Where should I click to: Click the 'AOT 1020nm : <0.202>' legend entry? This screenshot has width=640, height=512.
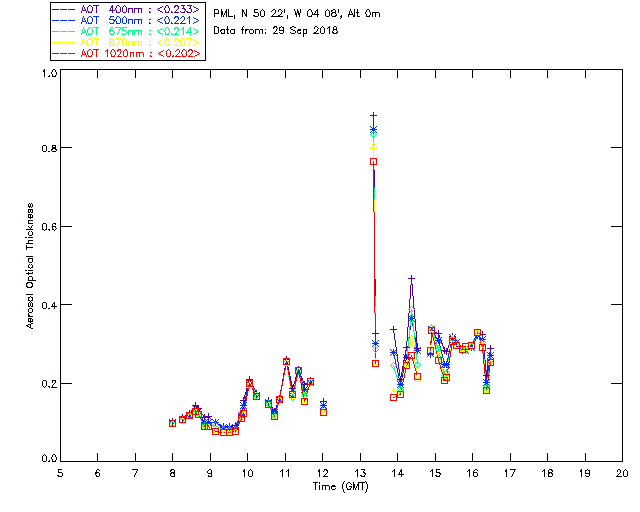(127, 53)
